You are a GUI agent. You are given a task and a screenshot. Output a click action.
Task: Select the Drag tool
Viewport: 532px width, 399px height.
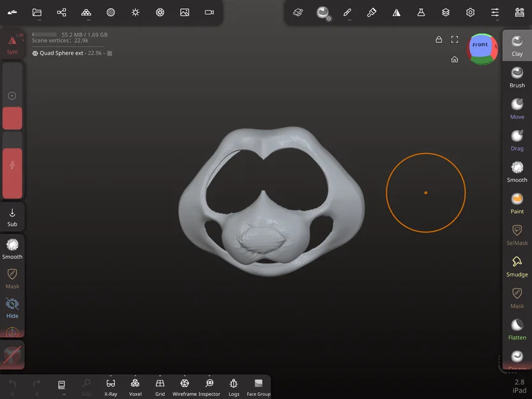point(517,140)
